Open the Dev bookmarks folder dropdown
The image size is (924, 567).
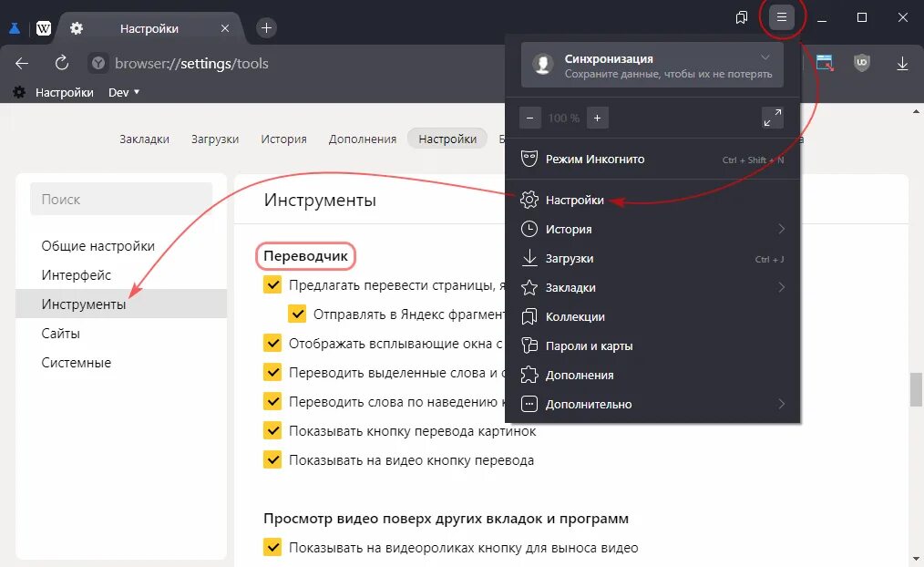124,92
